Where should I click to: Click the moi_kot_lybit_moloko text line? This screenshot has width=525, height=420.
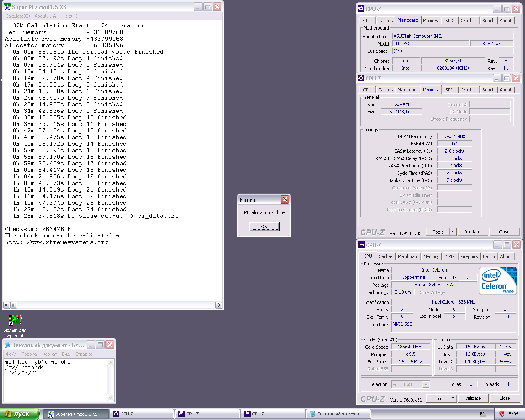pos(37,362)
